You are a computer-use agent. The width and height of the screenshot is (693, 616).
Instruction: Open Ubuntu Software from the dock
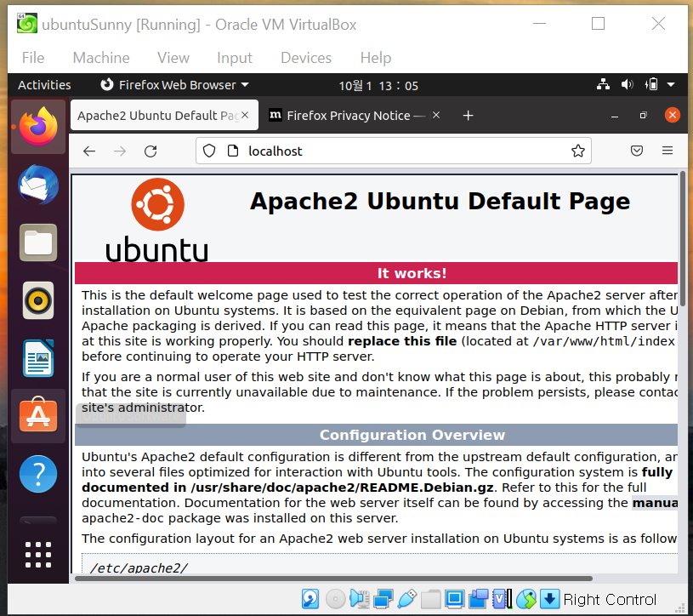pyautogui.click(x=38, y=416)
